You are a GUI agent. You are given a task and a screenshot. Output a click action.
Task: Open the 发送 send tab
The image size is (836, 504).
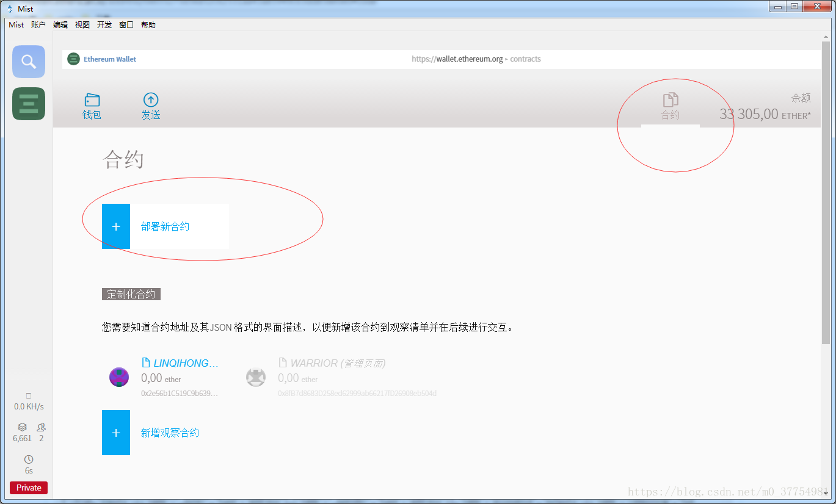click(151, 106)
